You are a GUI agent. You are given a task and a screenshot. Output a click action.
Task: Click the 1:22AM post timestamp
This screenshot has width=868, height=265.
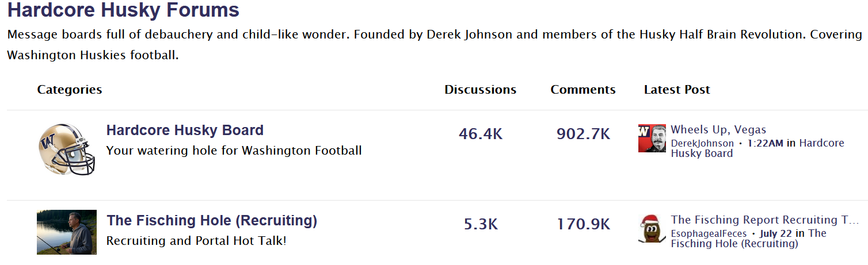click(766, 143)
